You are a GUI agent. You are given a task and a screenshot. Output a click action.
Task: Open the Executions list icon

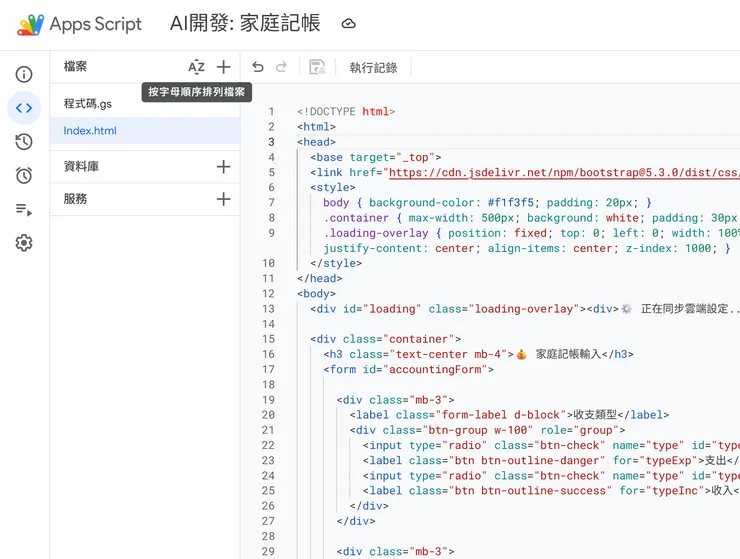point(24,209)
